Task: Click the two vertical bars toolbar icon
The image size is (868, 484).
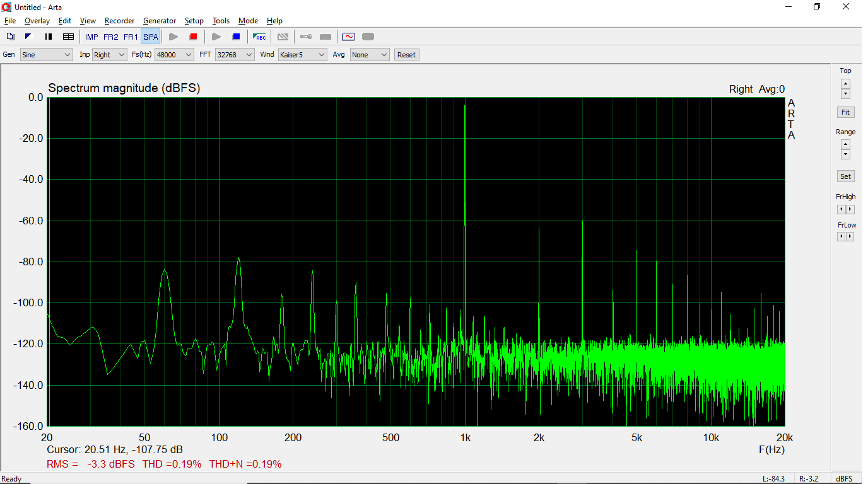Action: coord(49,37)
